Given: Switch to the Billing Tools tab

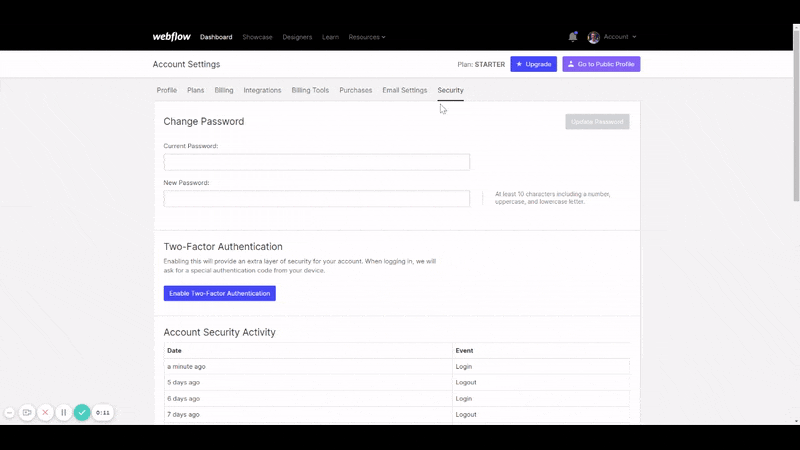Looking at the screenshot, I should click(310, 90).
